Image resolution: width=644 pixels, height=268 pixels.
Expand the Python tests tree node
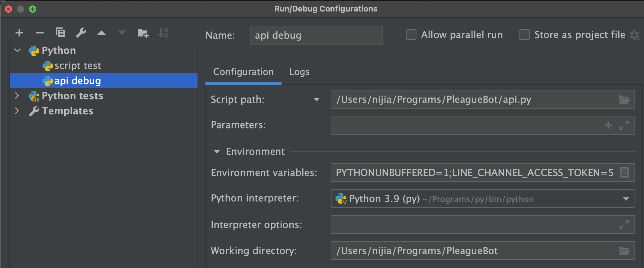pyautogui.click(x=17, y=96)
